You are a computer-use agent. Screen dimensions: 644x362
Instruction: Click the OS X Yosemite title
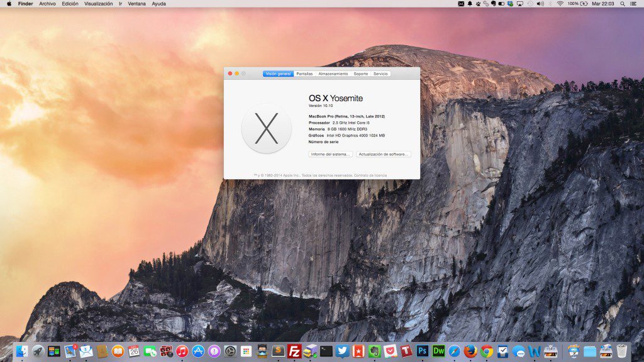(x=336, y=98)
